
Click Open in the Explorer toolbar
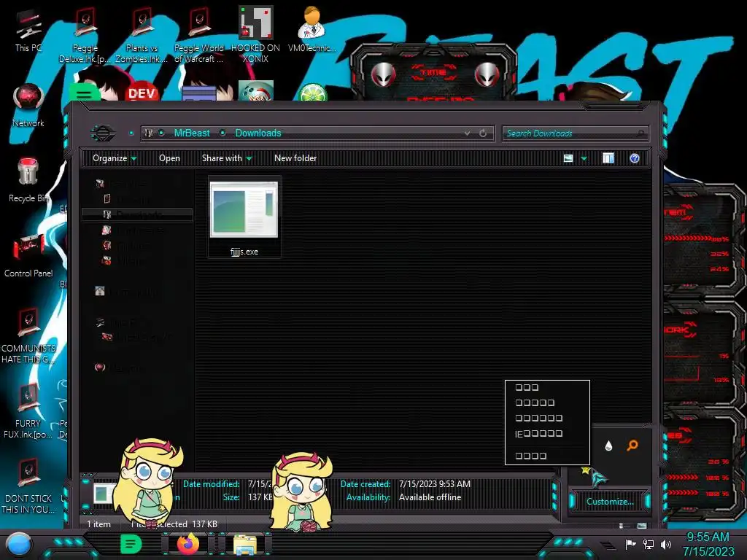pos(169,158)
